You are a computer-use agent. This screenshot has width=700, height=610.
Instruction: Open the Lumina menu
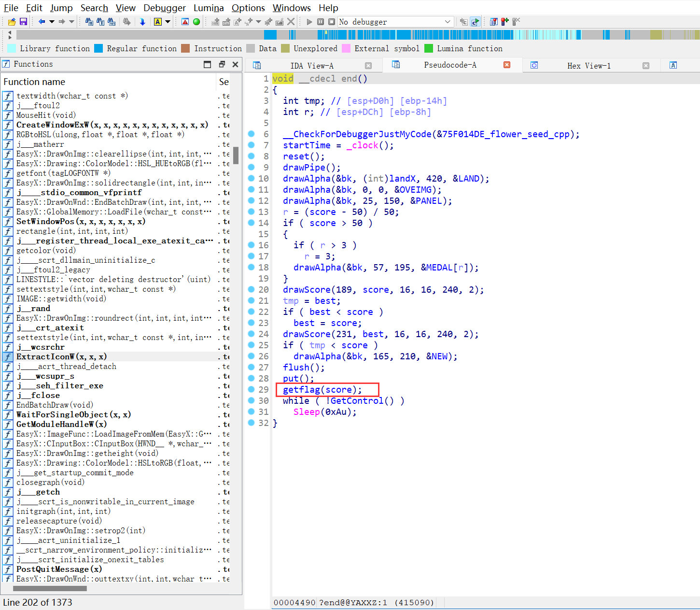pos(209,8)
